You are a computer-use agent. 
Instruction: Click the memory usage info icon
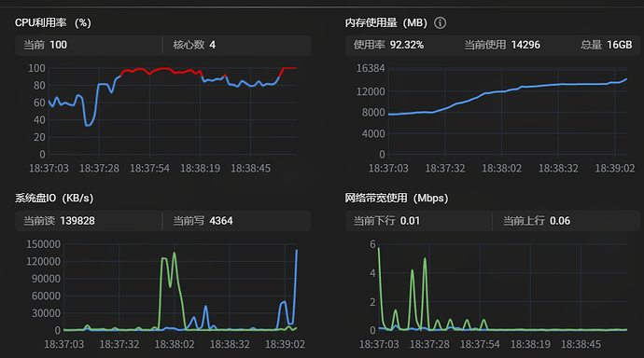(440, 23)
